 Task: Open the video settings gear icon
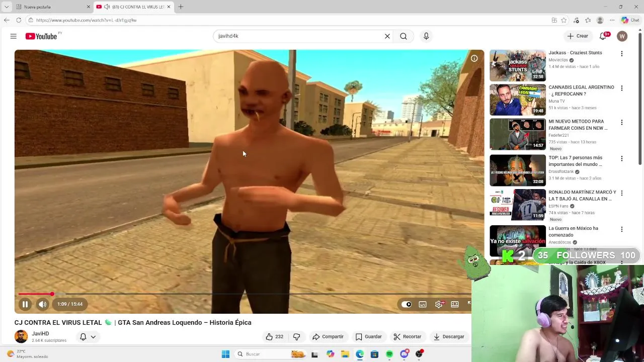pyautogui.click(x=439, y=304)
